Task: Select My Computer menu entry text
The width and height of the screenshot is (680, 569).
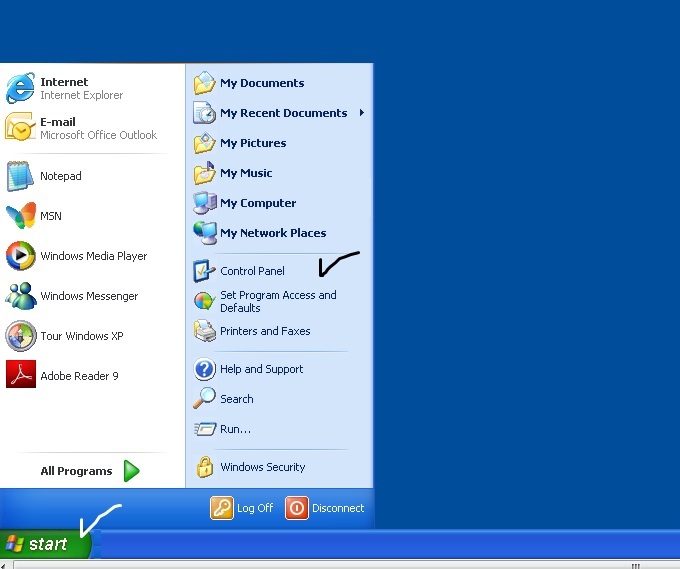Action: coord(258,203)
